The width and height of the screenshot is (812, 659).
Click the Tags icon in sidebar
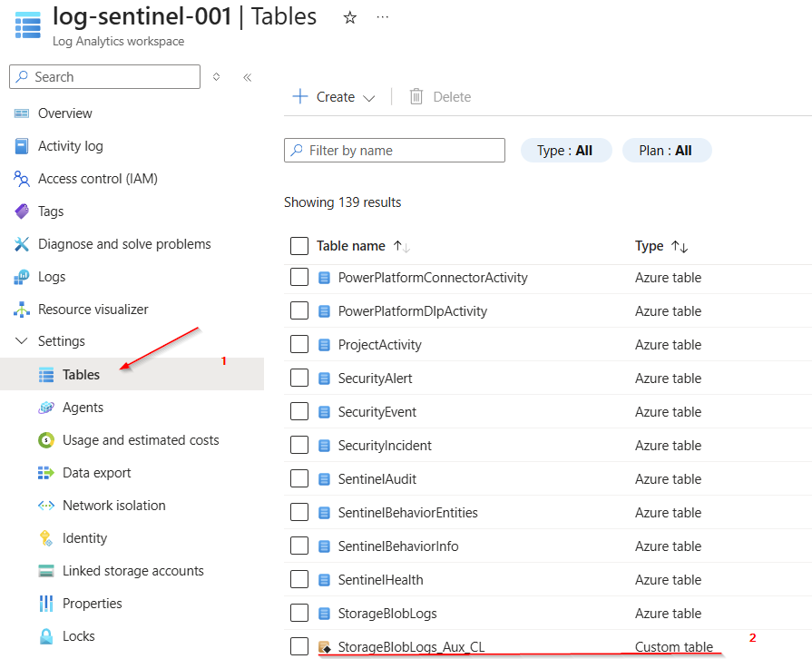coord(22,211)
